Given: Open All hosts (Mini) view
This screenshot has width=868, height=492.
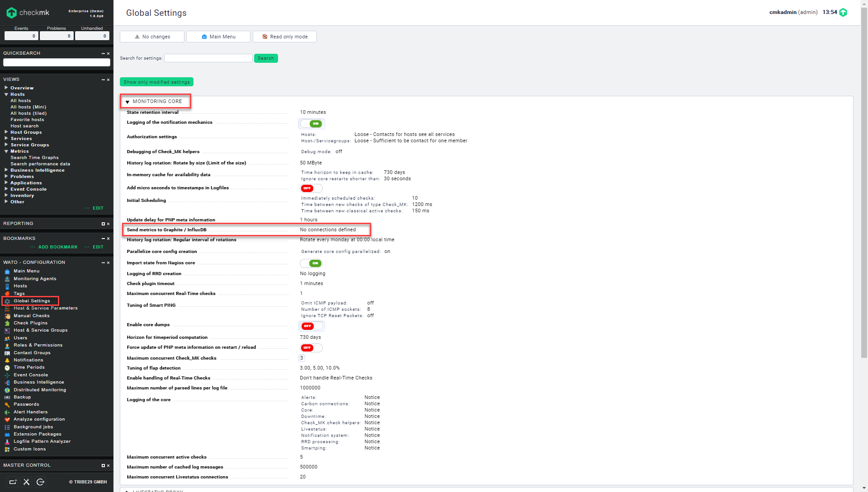Looking at the screenshot, I should tap(28, 107).
